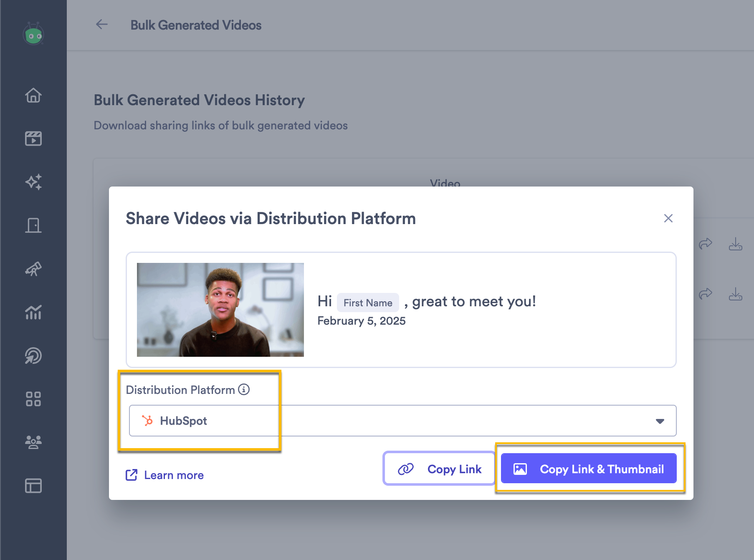This screenshot has height=560, width=754.
Task: Click the layout template sidebar icon
Action: (33, 486)
